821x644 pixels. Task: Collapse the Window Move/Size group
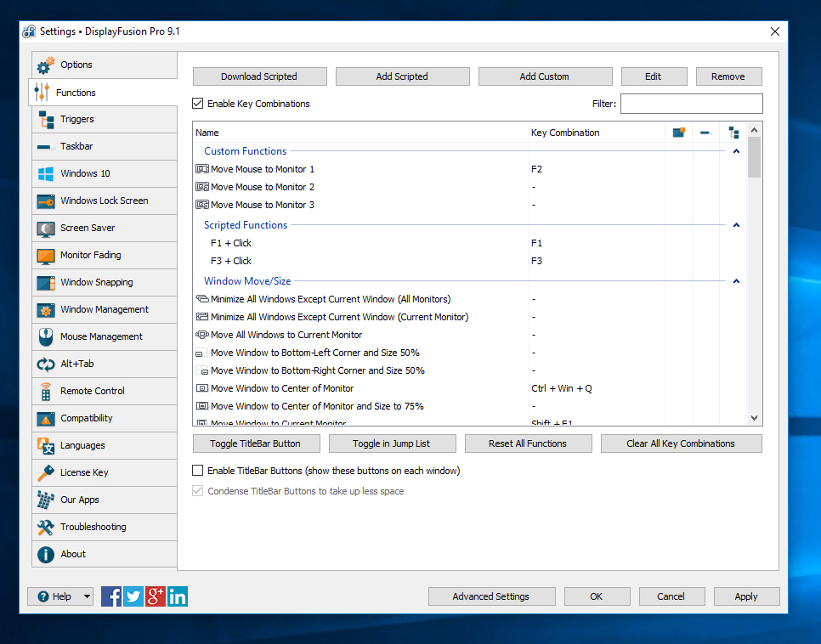pos(736,281)
